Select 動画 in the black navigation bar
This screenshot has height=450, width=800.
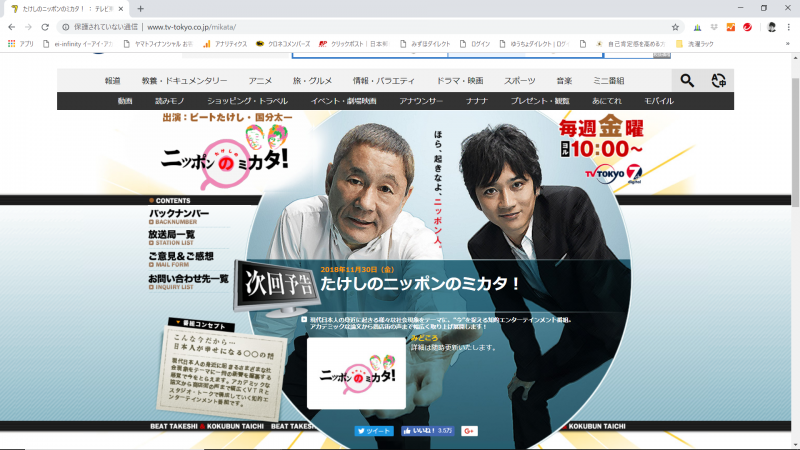click(x=125, y=101)
